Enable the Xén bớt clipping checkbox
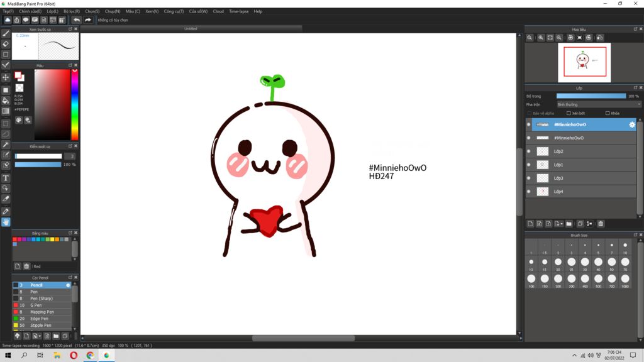This screenshot has height=362, width=644. 569,113
